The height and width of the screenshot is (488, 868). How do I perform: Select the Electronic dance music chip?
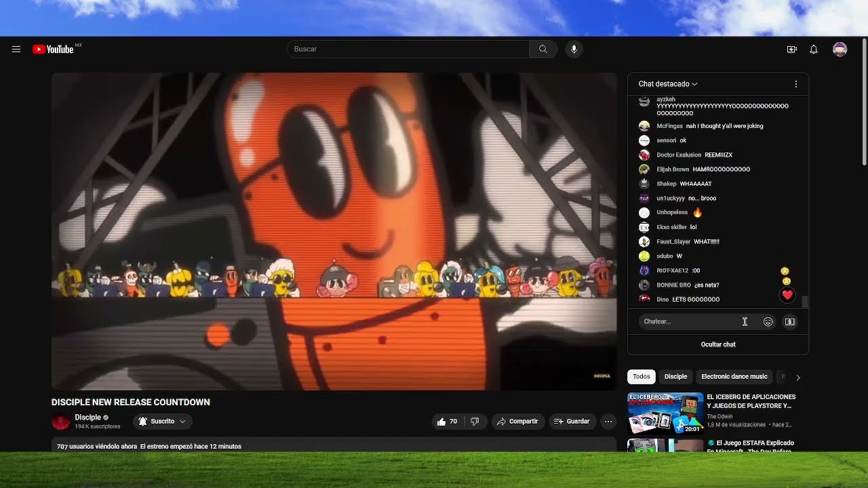(x=734, y=377)
